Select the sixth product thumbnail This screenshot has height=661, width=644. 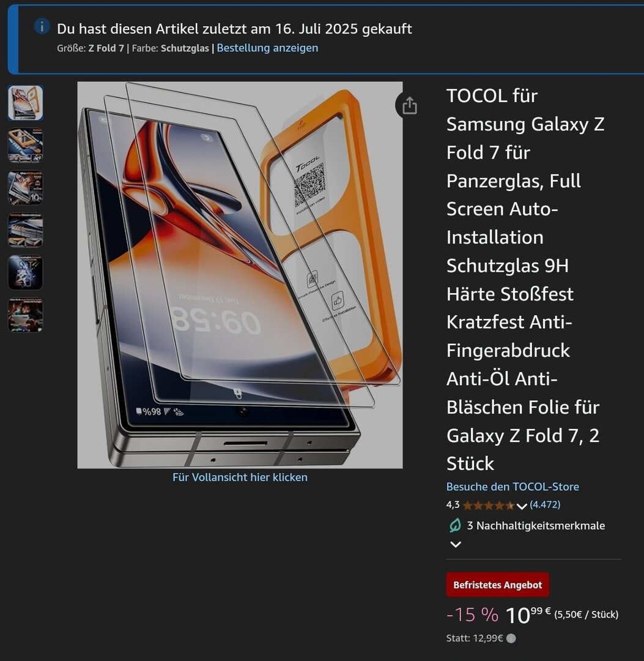(26, 315)
